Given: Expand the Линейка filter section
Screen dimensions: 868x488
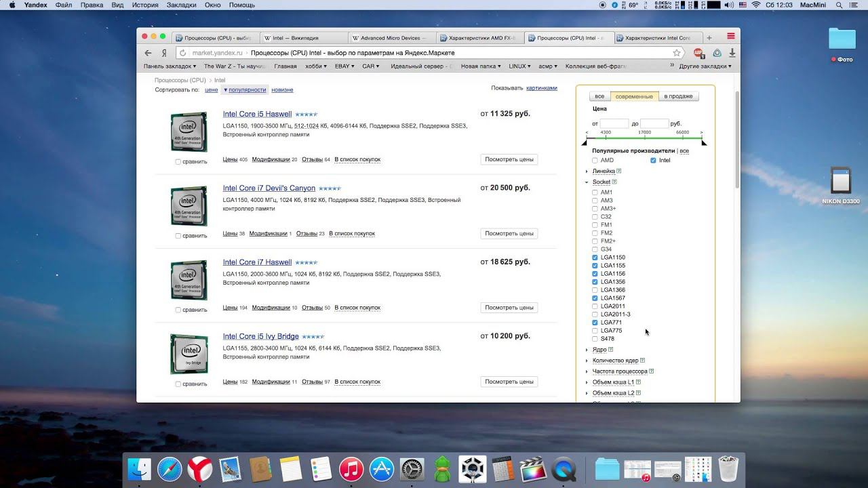Looking at the screenshot, I should point(604,171).
